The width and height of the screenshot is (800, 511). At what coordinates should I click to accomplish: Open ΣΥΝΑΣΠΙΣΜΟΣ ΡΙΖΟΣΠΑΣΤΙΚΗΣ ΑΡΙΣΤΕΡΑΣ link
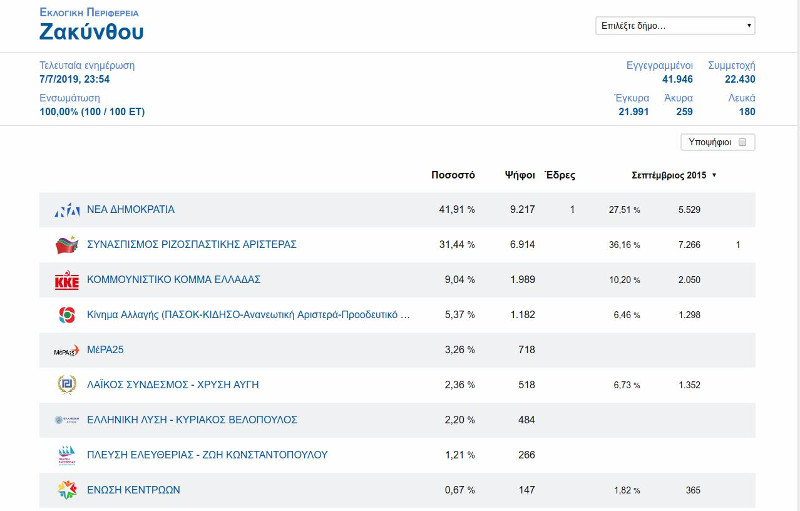click(x=192, y=244)
